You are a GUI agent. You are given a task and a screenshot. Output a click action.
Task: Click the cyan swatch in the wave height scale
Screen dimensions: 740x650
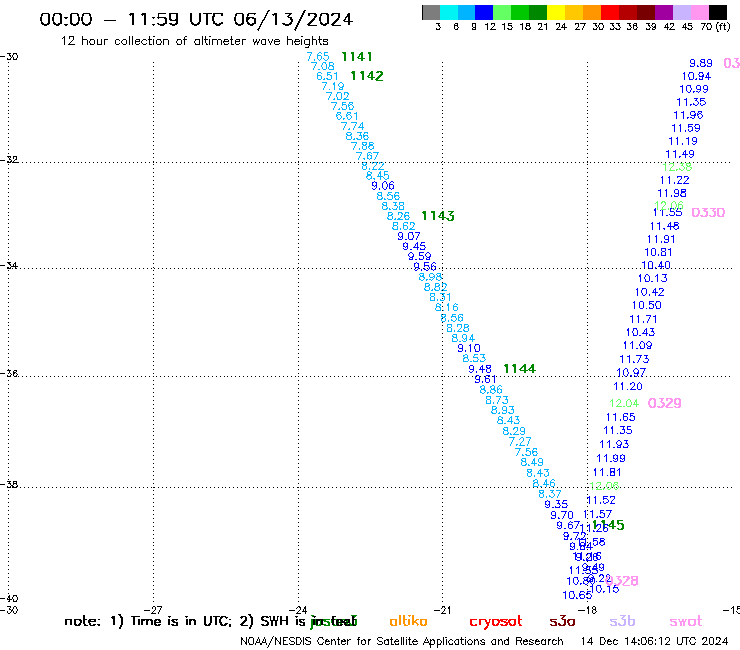click(449, 12)
